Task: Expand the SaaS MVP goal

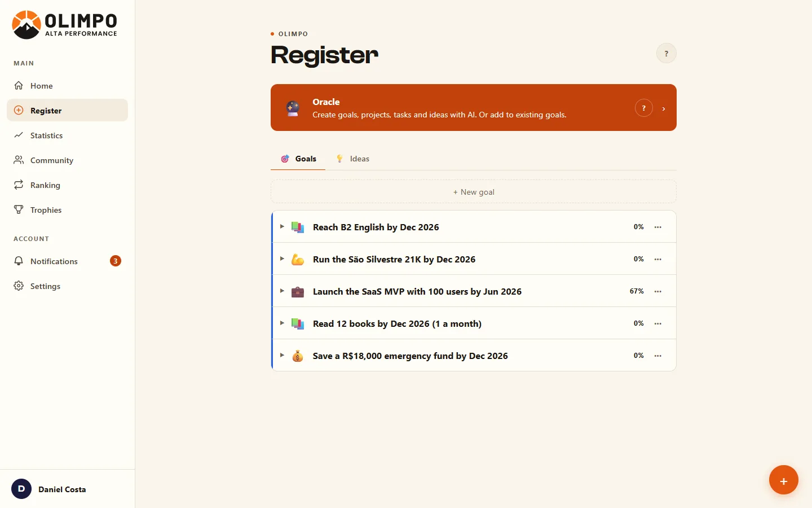Action: pyautogui.click(x=282, y=291)
